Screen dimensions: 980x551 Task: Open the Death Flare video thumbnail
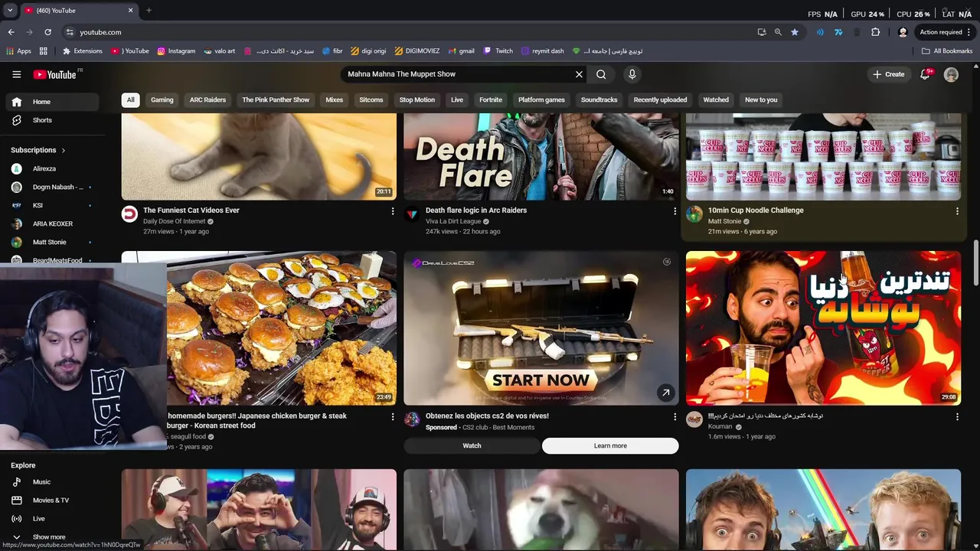click(541, 157)
